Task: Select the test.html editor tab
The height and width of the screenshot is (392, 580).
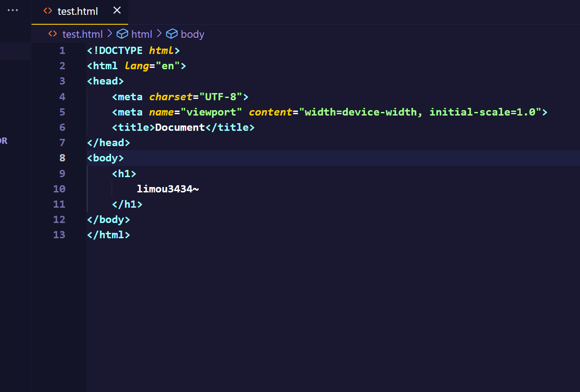Action: pos(77,11)
